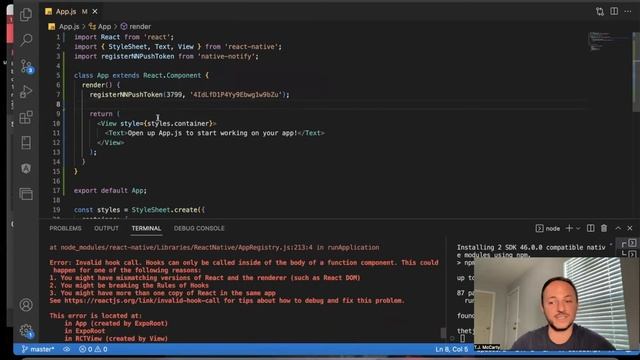Open the terminal launch profile dropdown arrow
The image size is (640, 360).
[578, 229]
